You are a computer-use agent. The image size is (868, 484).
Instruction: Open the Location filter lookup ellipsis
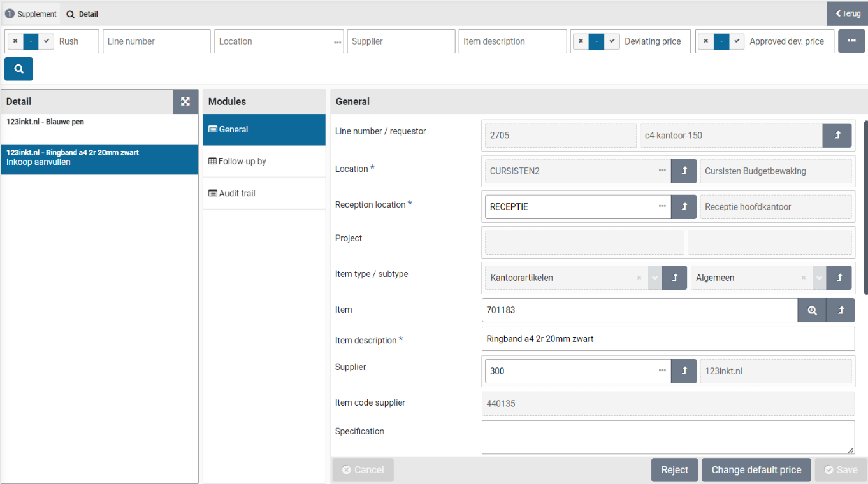point(337,42)
